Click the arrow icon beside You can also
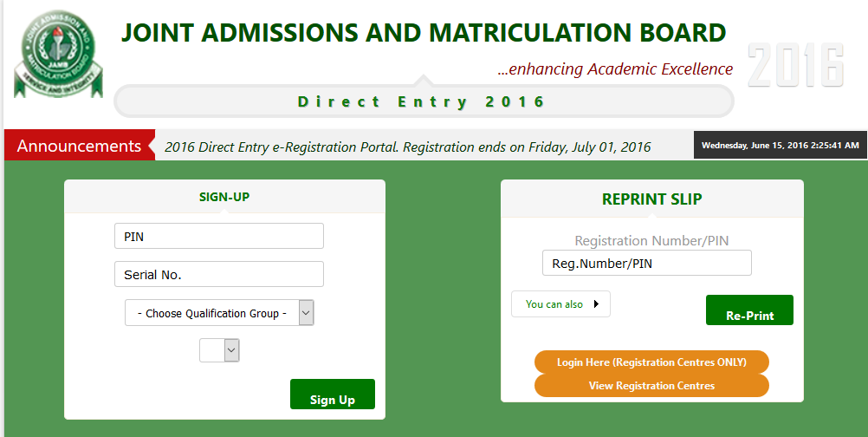 [596, 304]
